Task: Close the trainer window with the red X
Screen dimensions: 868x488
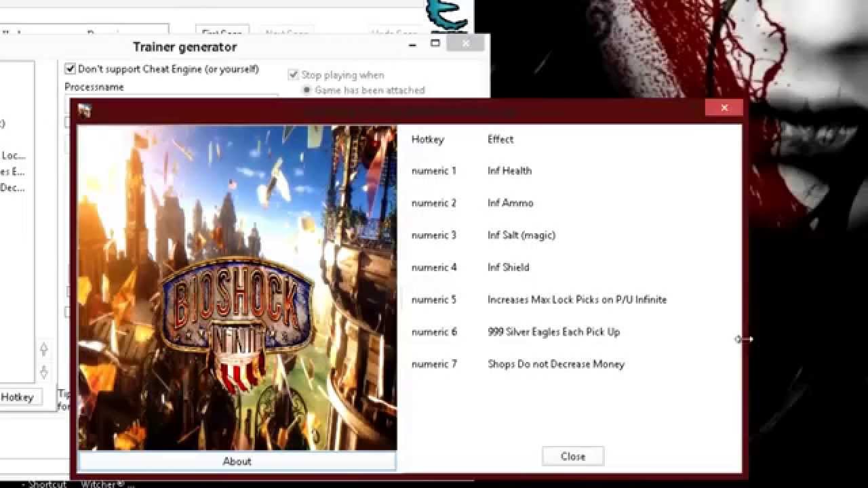Action: pyautogui.click(x=724, y=108)
